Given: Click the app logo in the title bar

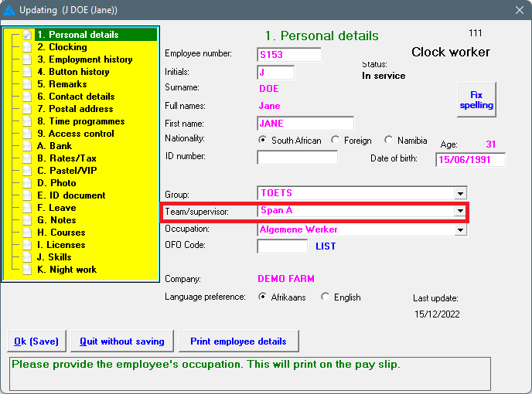Looking at the screenshot, I should 9,10.
